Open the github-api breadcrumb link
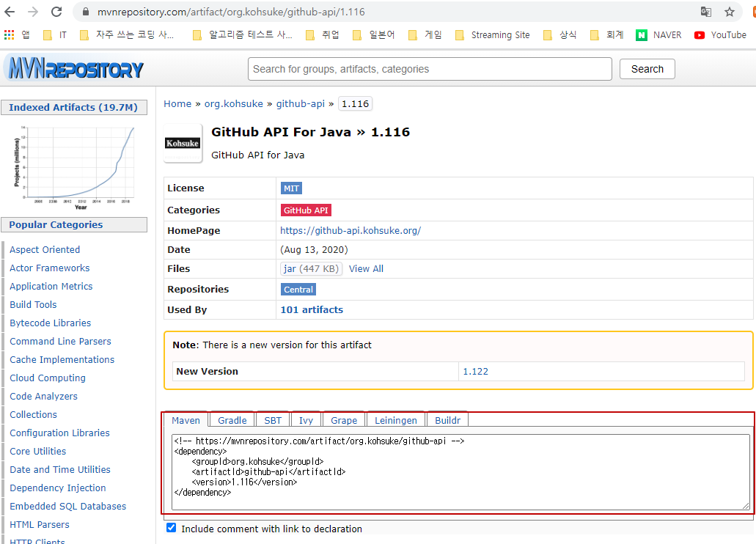Screen dimensions: 756x544 click(301, 103)
